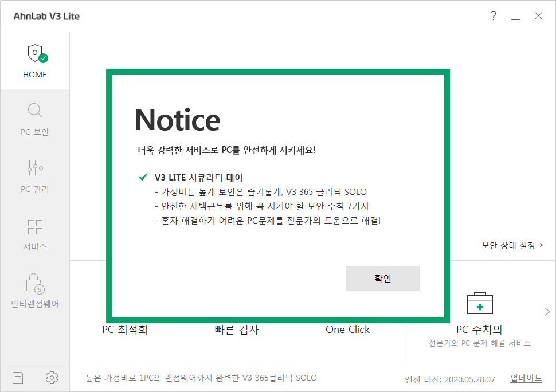Show next services with right chevron

[x=547, y=312]
